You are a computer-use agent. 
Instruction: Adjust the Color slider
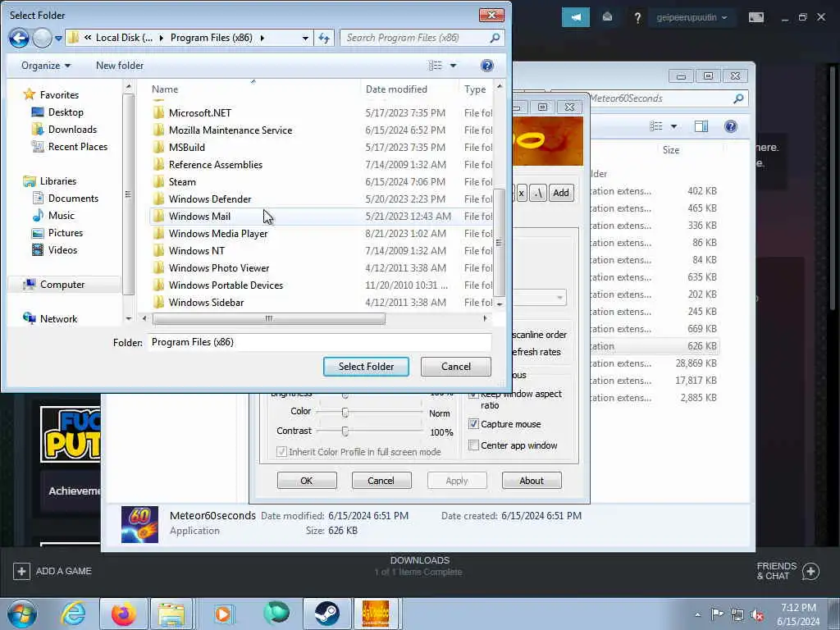[x=345, y=412]
